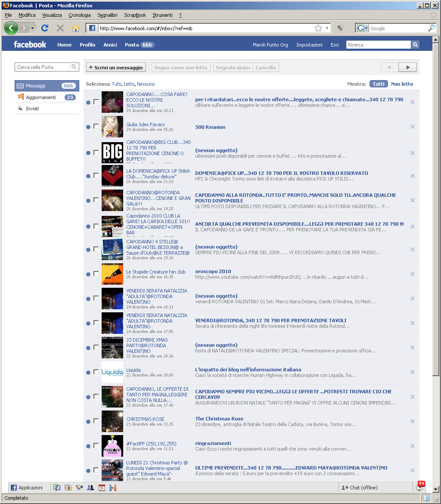Bookmark the page with the star icon
The image size is (441, 504).
point(318,28)
